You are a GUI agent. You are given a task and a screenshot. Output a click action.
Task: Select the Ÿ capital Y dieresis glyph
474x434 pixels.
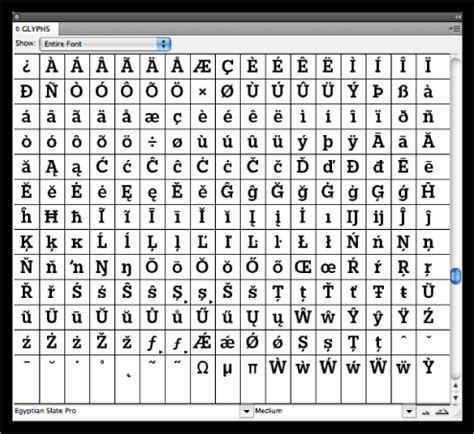click(403, 317)
